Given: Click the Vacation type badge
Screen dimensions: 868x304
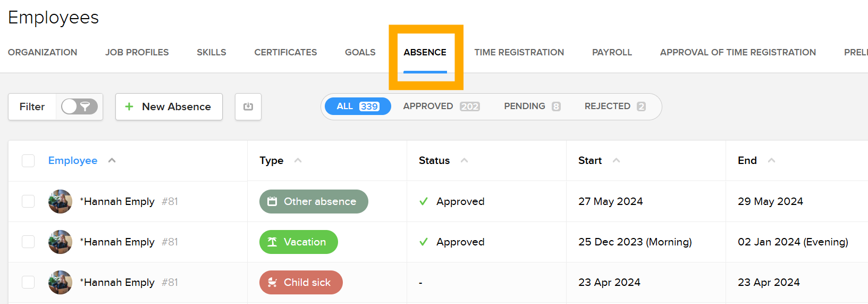Looking at the screenshot, I should 298,242.
